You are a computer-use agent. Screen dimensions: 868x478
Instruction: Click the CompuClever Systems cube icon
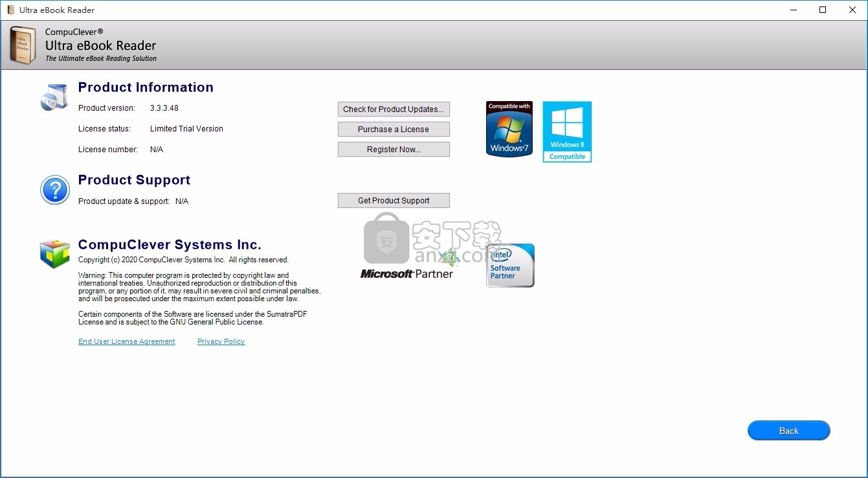click(x=54, y=254)
